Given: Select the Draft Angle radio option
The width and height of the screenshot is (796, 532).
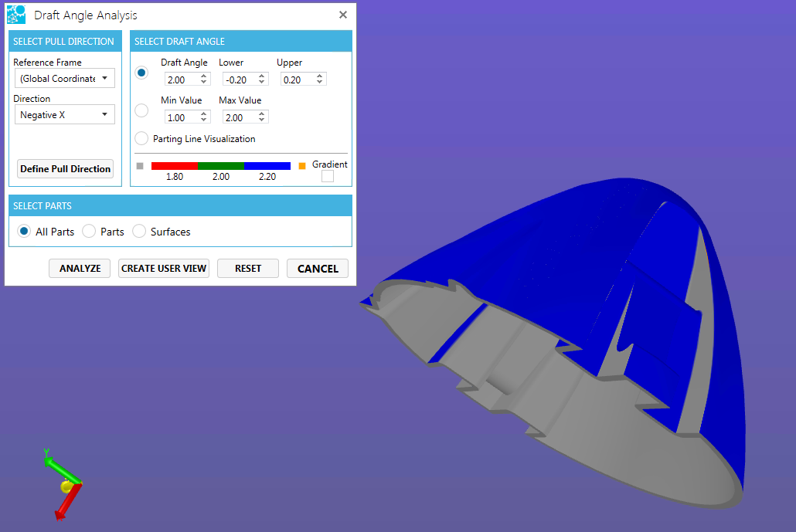Looking at the screenshot, I should click(x=141, y=73).
